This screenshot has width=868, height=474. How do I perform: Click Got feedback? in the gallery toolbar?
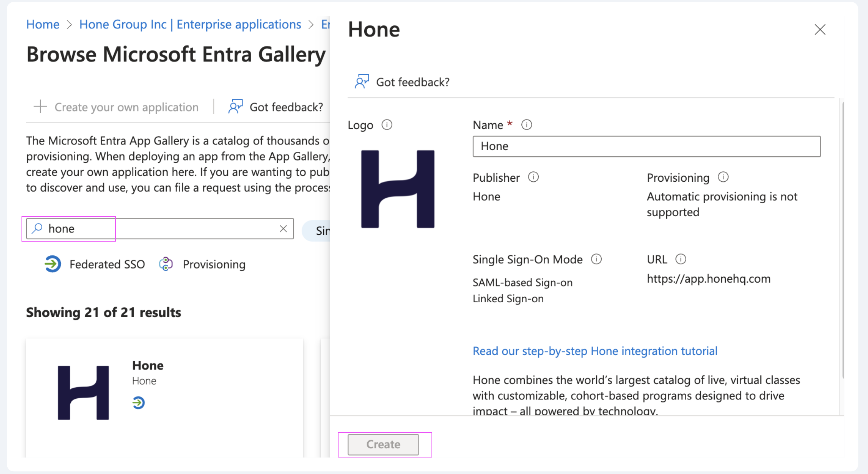(286, 107)
